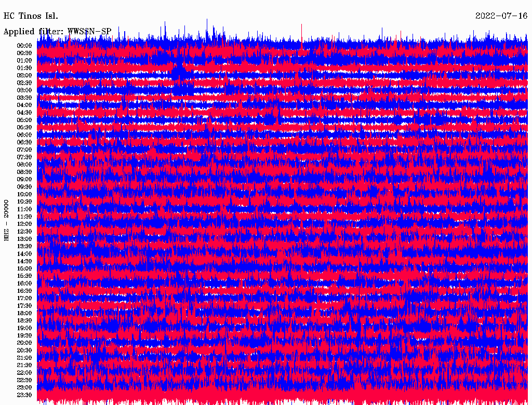Select the 16:30 time label
Image resolution: width=532 pixels, height=405 pixels.
(x=24, y=291)
